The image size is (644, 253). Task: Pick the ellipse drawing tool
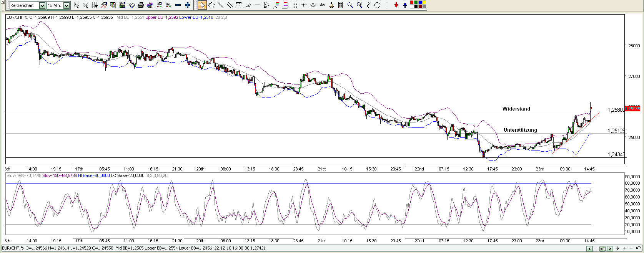pos(378,5)
